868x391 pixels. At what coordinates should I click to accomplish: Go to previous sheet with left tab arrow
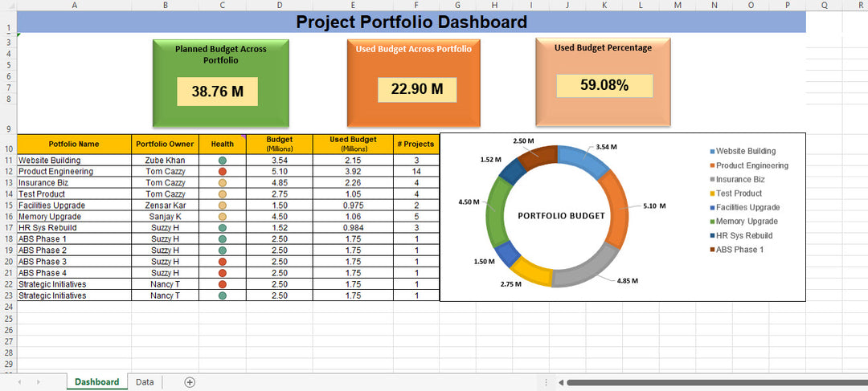coord(19,382)
